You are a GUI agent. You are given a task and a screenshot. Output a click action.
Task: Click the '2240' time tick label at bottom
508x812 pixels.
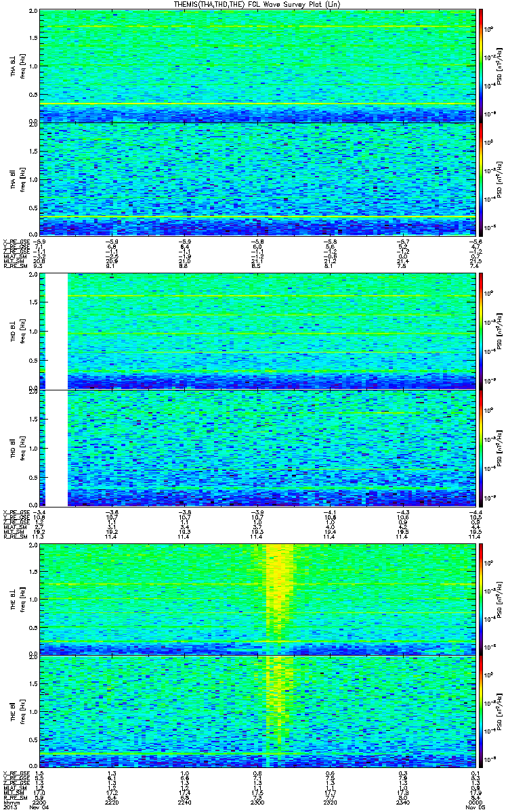tap(185, 801)
